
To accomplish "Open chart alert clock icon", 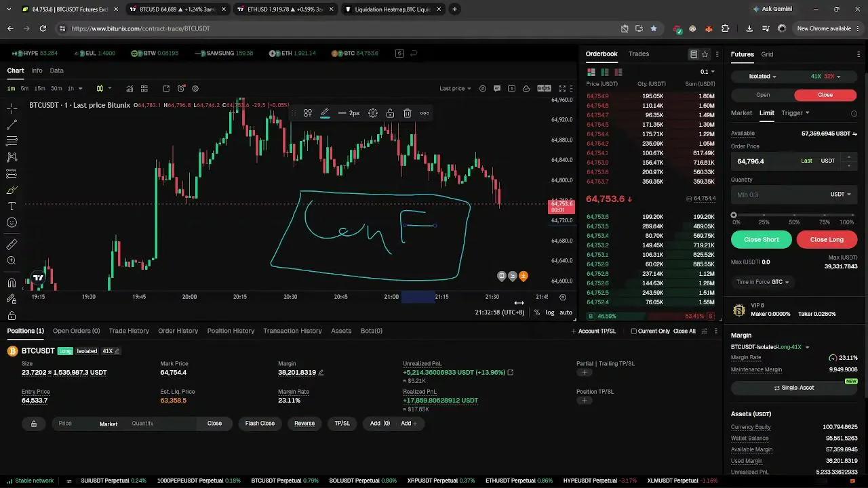I will point(181,89).
